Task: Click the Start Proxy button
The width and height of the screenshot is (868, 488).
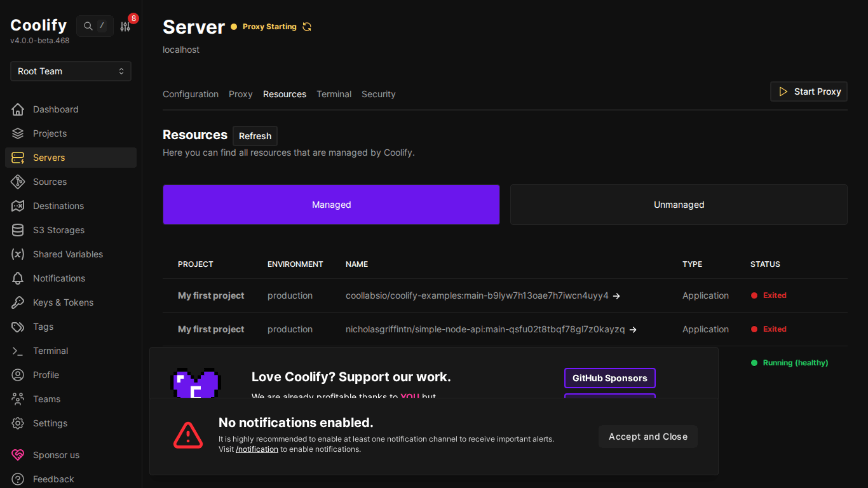Action: click(808, 91)
